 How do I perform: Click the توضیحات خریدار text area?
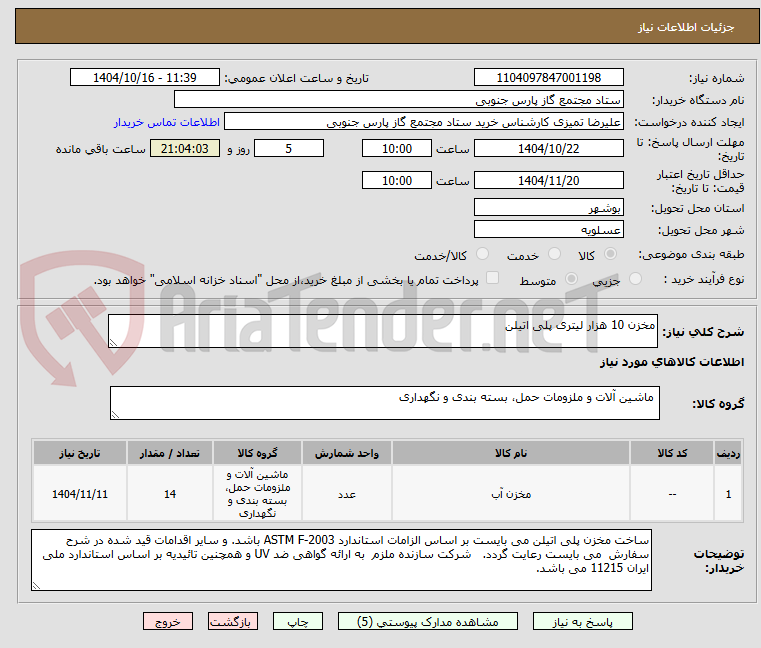(341, 560)
